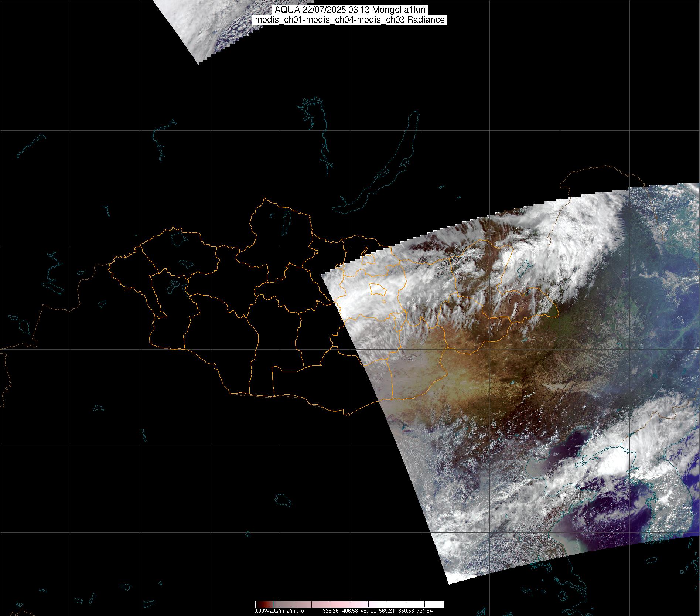This screenshot has height=616, width=700.
Task: Click the small bordered enclave inside white cloud band
Action: tap(378, 289)
